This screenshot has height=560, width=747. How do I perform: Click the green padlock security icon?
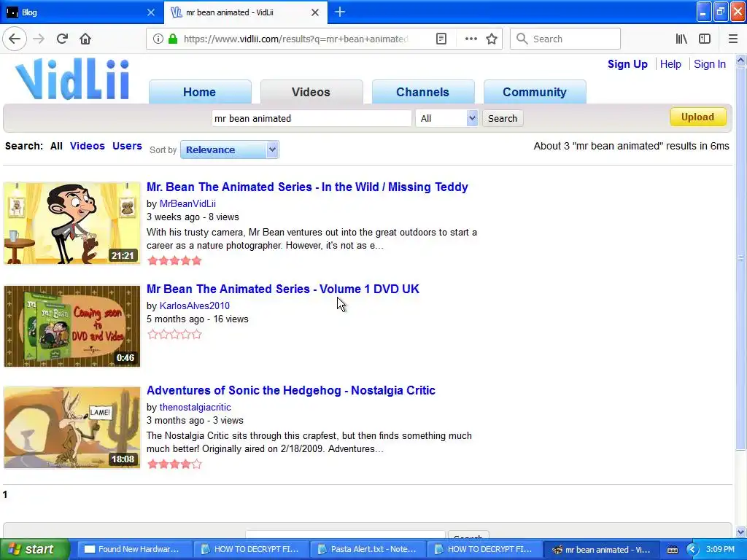(x=173, y=39)
